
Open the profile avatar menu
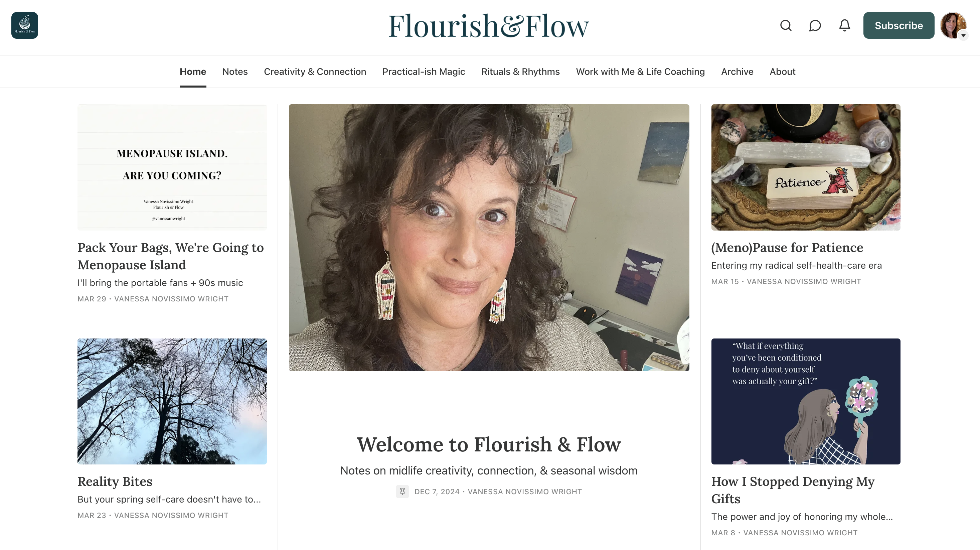pyautogui.click(x=953, y=25)
